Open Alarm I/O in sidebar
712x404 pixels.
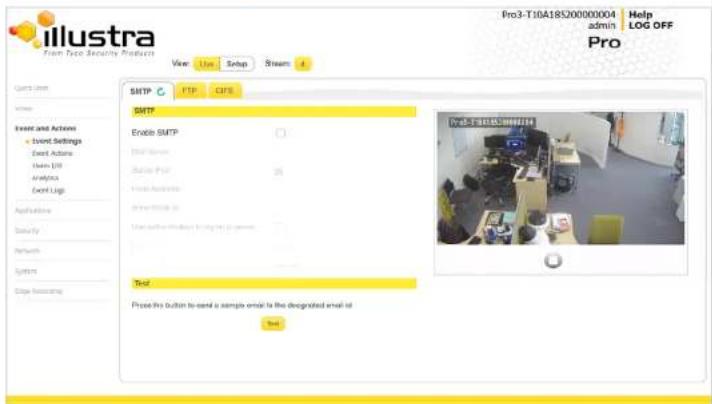click(x=47, y=166)
